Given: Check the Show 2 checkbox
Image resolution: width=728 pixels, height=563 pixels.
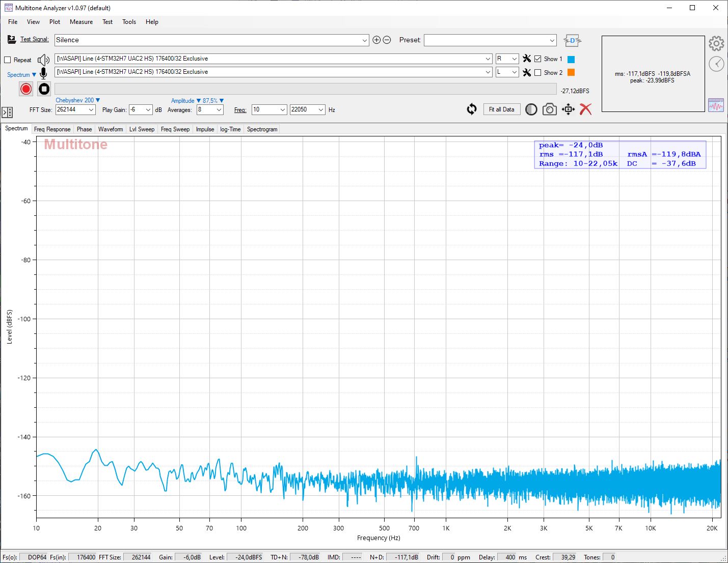Looking at the screenshot, I should click(x=537, y=73).
